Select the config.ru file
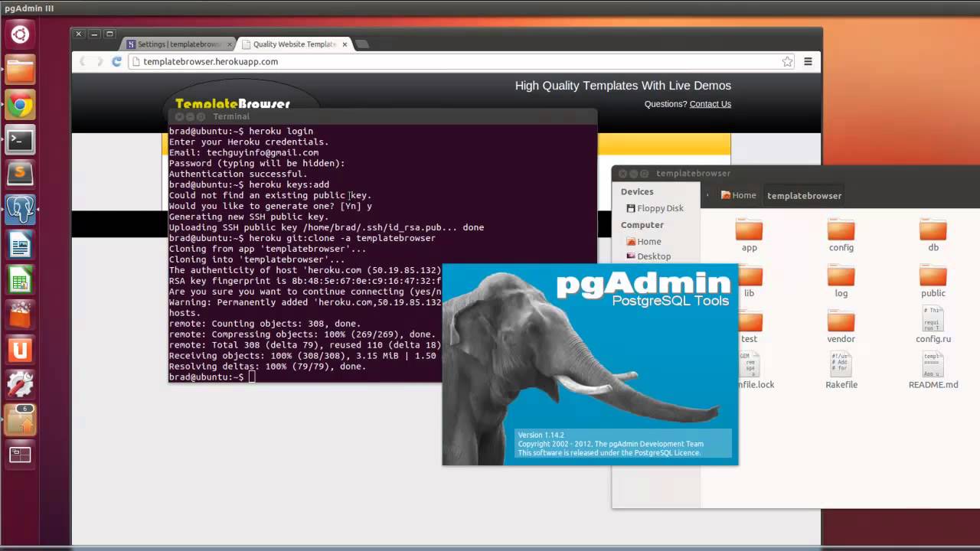This screenshot has width=980, height=551. coord(933,325)
